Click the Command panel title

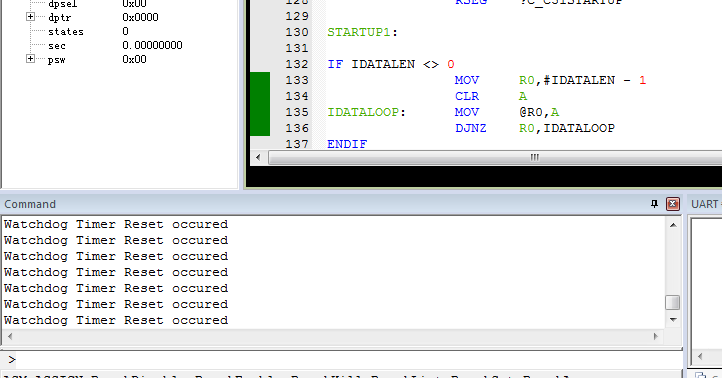pos(30,204)
